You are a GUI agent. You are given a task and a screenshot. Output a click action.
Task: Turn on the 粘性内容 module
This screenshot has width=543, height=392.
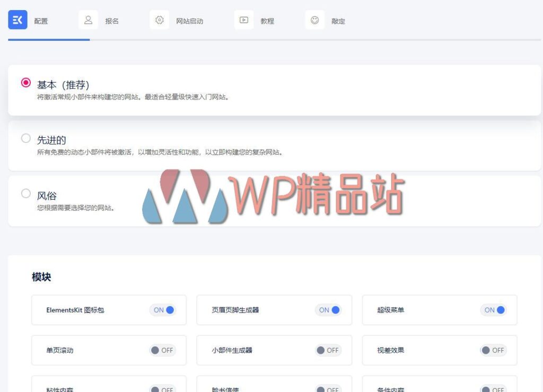pos(162,389)
